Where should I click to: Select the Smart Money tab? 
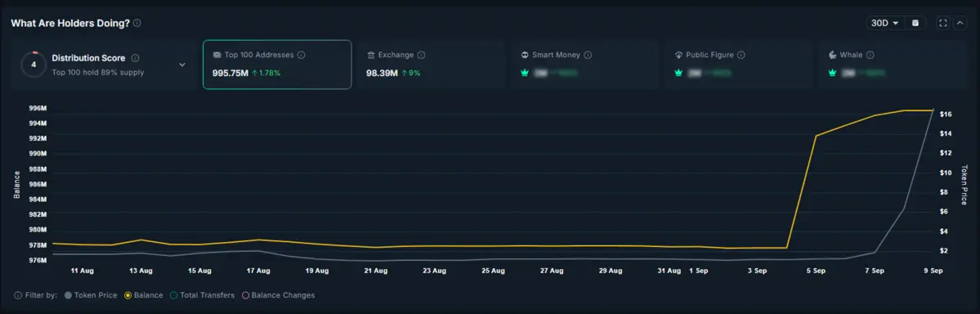584,65
